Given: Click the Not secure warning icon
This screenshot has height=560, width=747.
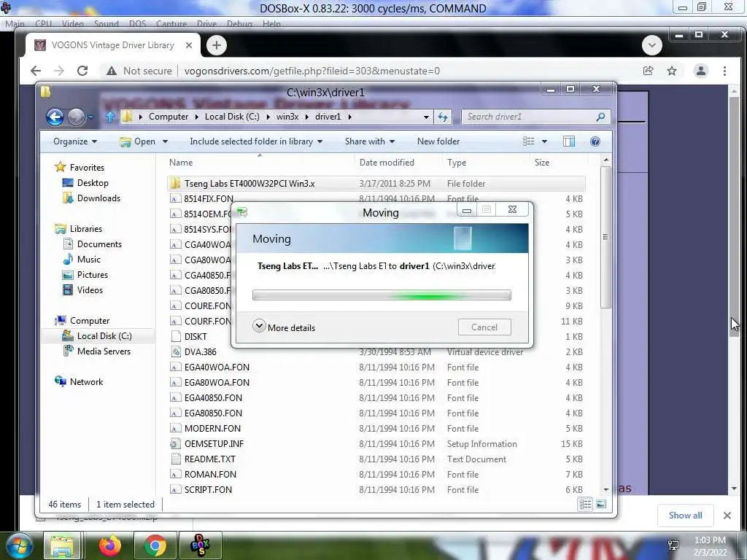Looking at the screenshot, I should 112,71.
